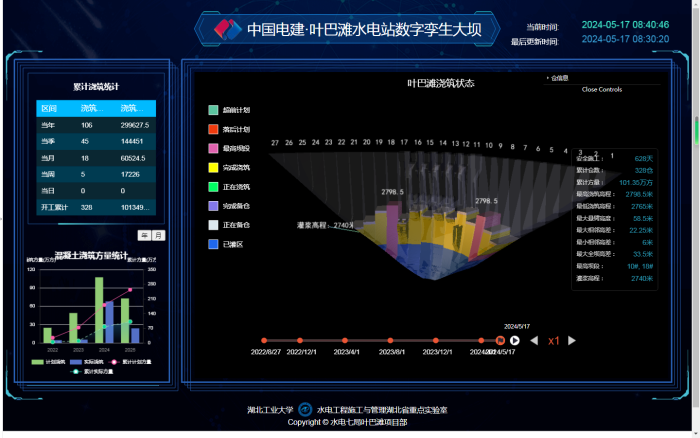Click the eye lab logo in footer
The width and height of the screenshot is (700, 438).
[x=305, y=409]
